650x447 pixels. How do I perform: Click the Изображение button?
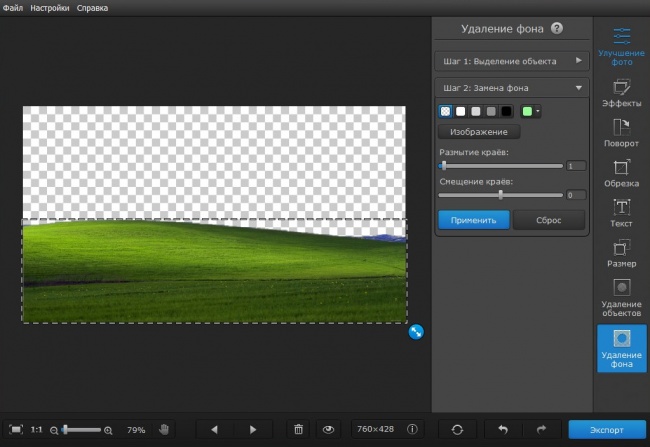[x=479, y=132]
